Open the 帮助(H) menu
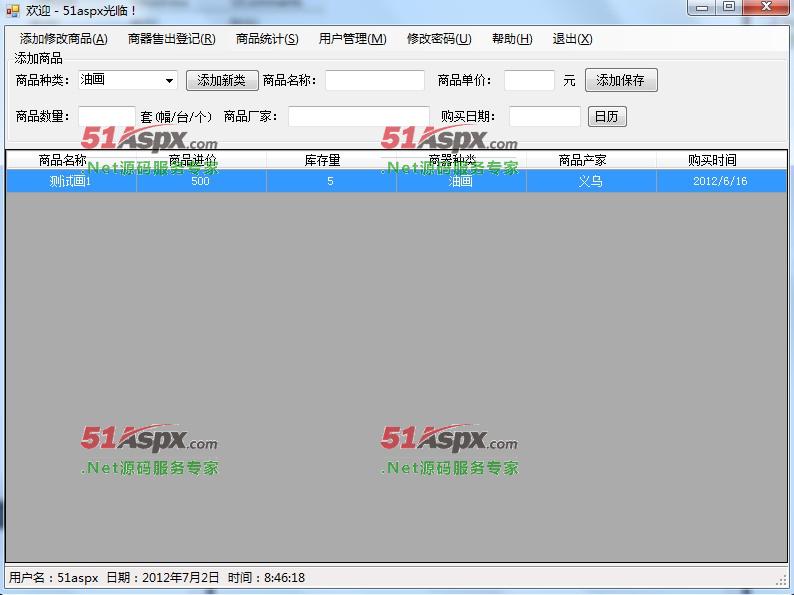Image resolution: width=794 pixels, height=595 pixels. click(512, 39)
